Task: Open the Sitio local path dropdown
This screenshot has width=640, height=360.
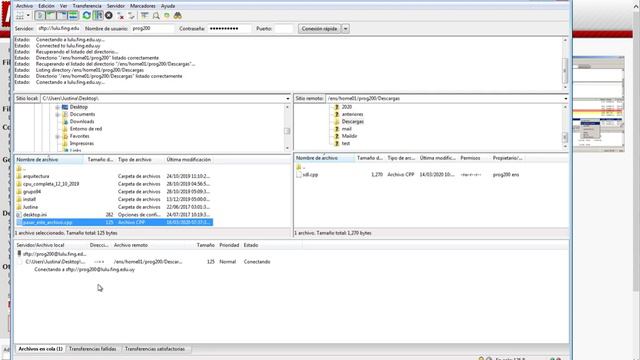Action: [x=287, y=98]
